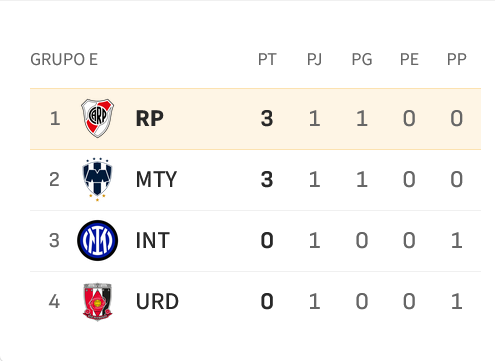Click the Monterrey club crest
Screen dimensions: 495x361
click(x=97, y=179)
